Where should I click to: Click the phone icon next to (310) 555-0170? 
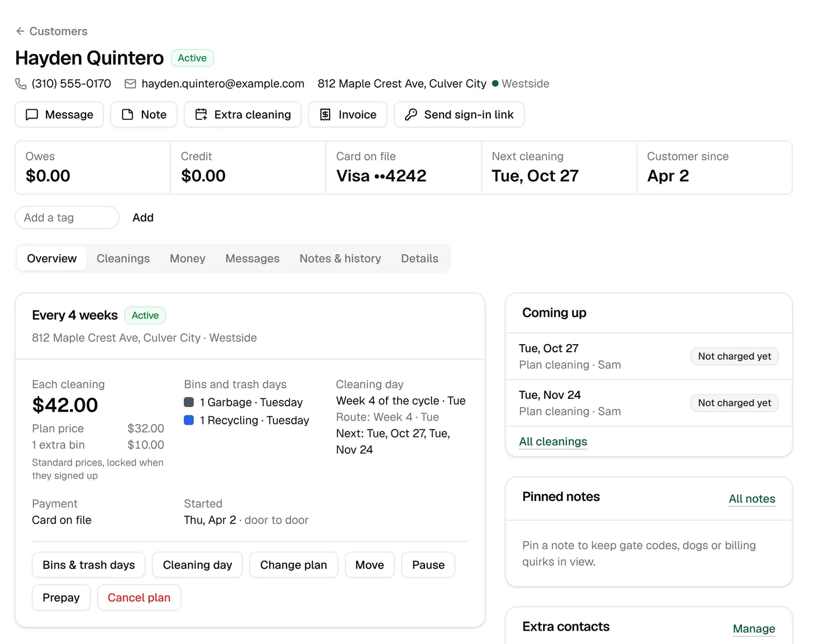21,84
